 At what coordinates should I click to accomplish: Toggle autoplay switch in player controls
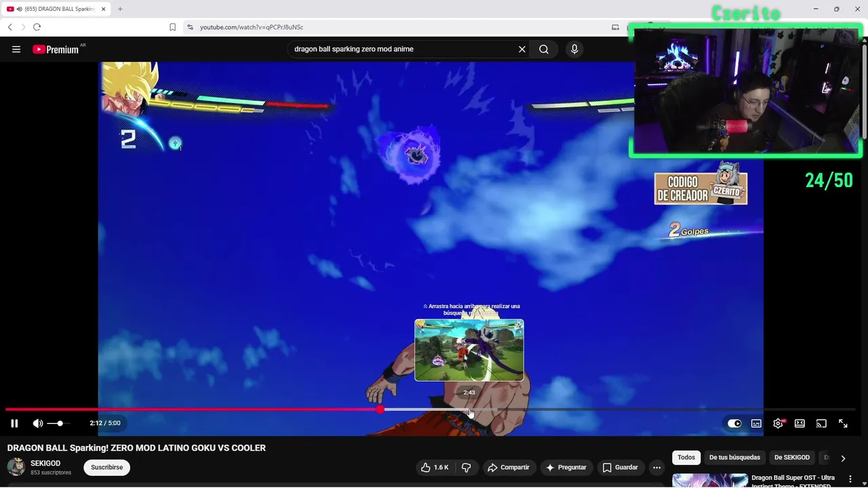734,424
